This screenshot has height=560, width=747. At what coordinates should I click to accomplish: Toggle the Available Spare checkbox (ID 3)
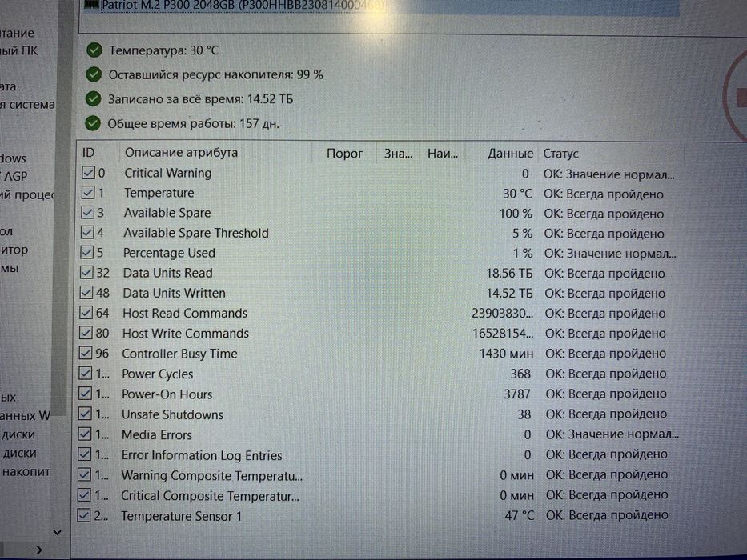(x=87, y=212)
